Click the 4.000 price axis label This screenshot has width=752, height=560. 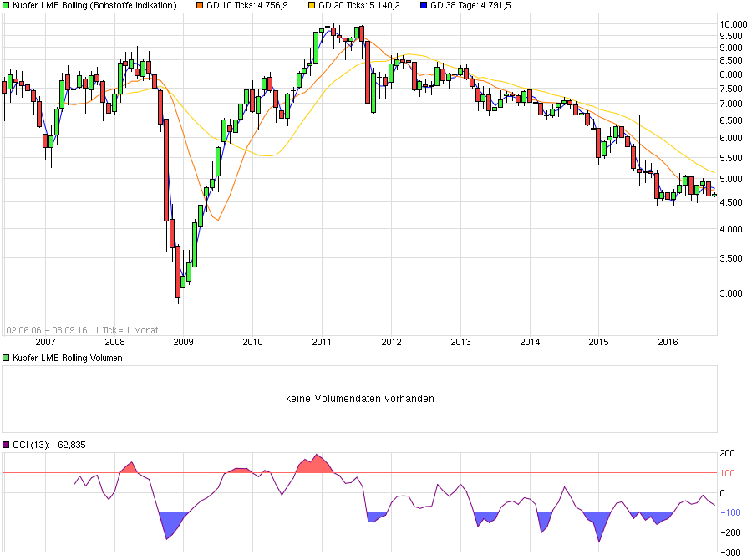pyautogui.click(x=731, y=229)
